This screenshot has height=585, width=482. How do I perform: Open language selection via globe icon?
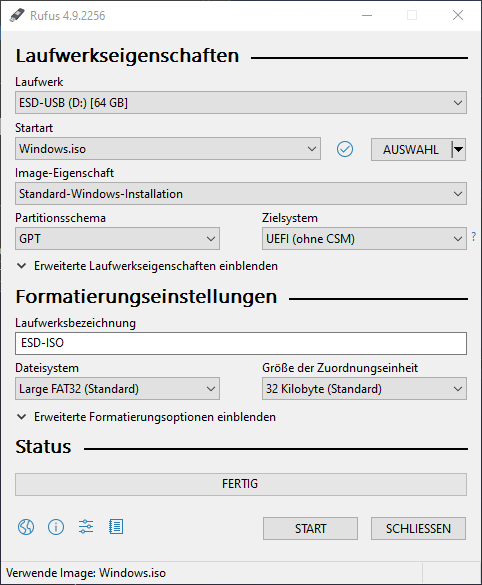coord(26,527)
